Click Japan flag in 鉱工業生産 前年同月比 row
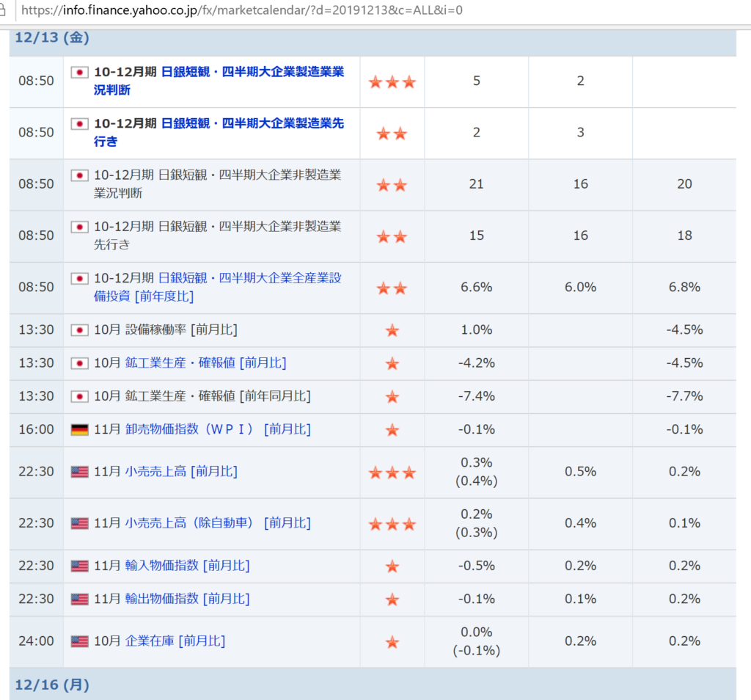The width and height of the screenshot is (751, 700). (79, 397)
